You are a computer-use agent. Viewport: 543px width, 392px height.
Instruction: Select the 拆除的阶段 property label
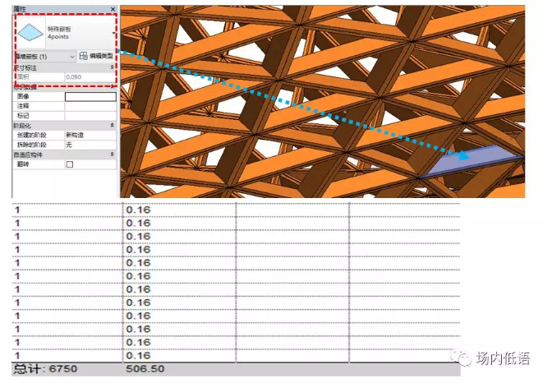(x=31, y=145)
